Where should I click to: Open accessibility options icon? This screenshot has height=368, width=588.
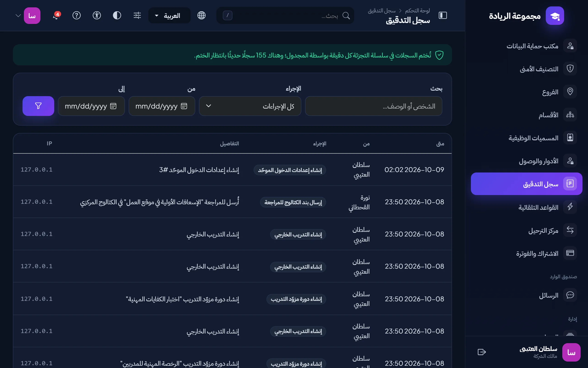97,15
